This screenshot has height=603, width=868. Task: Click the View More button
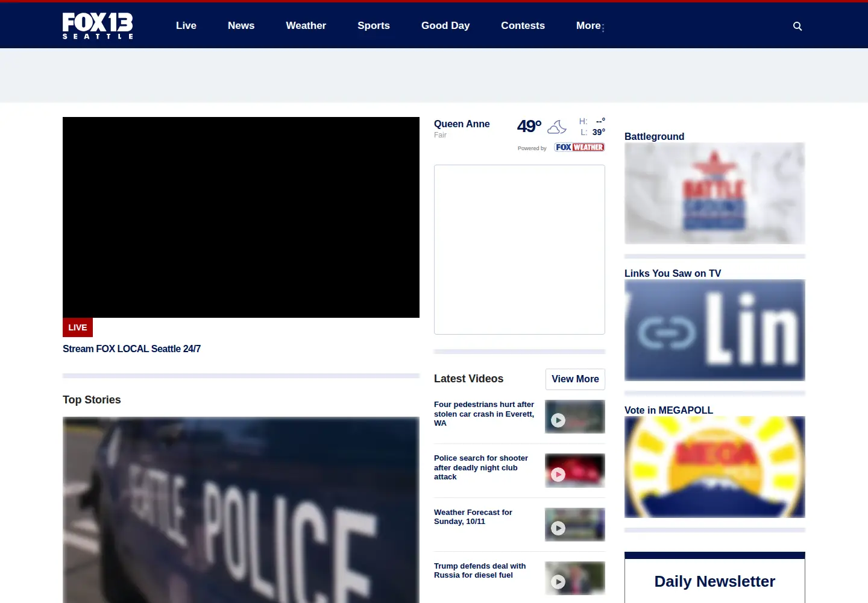click(575, 379)
